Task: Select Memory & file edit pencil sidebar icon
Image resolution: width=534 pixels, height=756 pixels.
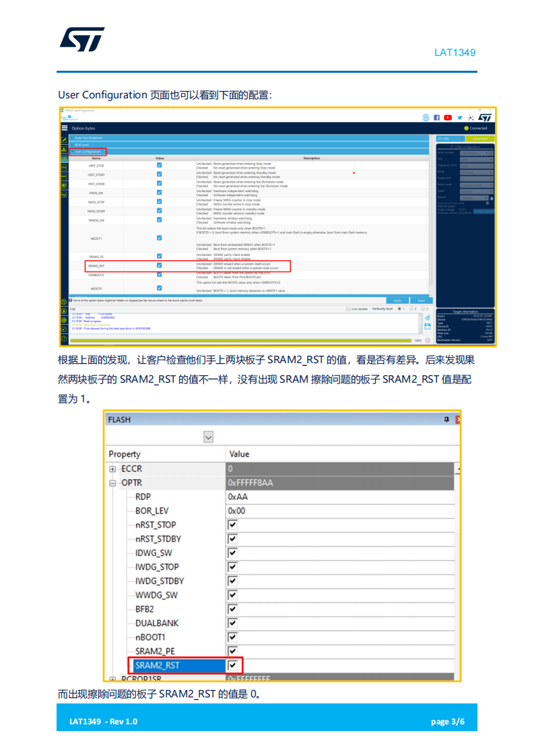Action: [x=64, y=140]
